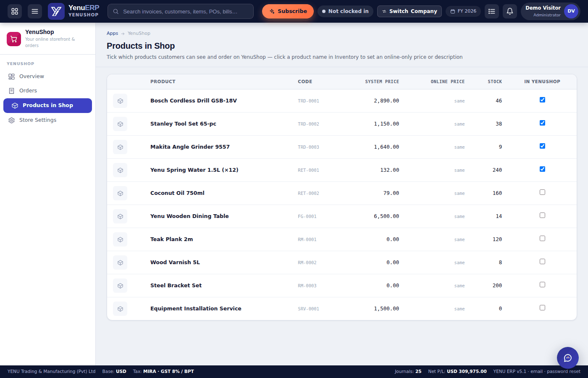This screenshot has width=588, height=378.
Task: Open Store Settings in sidebar
Action: tap(47, 120)
